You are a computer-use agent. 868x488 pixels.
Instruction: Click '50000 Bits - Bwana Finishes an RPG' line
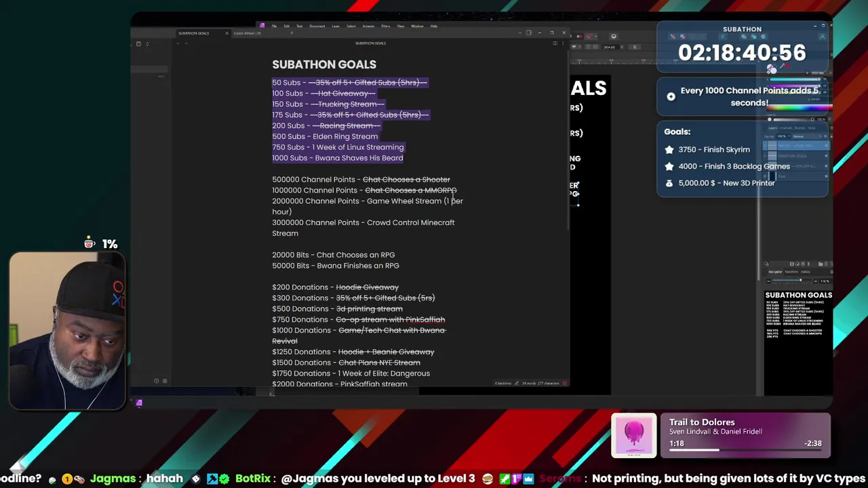(336, 266)
